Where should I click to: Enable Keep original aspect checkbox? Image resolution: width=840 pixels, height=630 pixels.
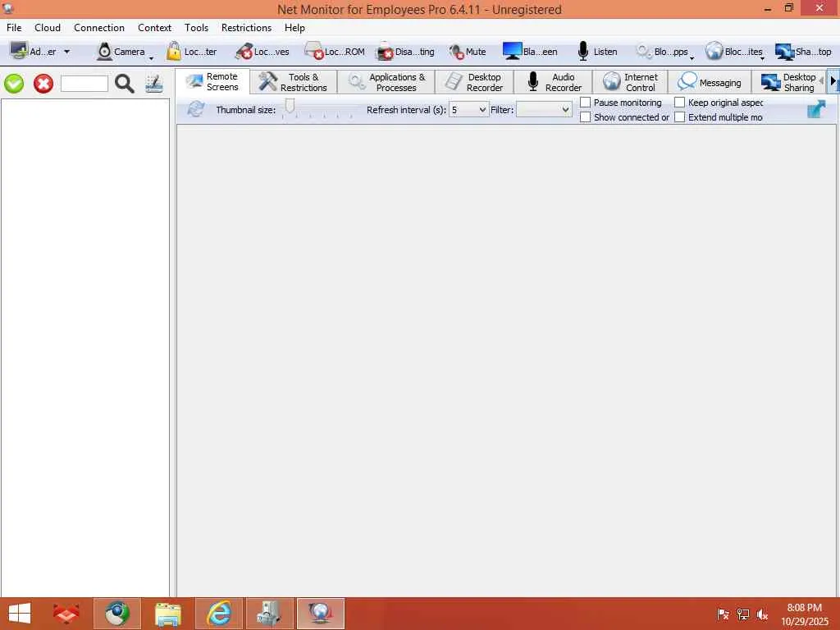(680, 103)
